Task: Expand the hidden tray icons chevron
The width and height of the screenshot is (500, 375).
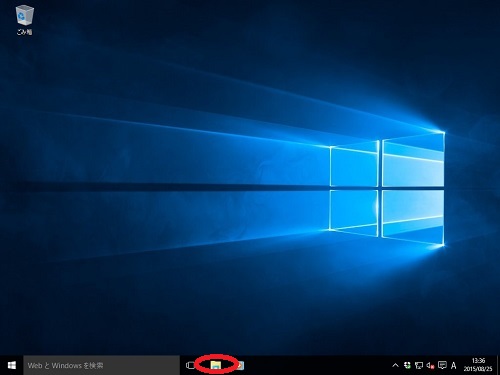Action: point(395,365)
